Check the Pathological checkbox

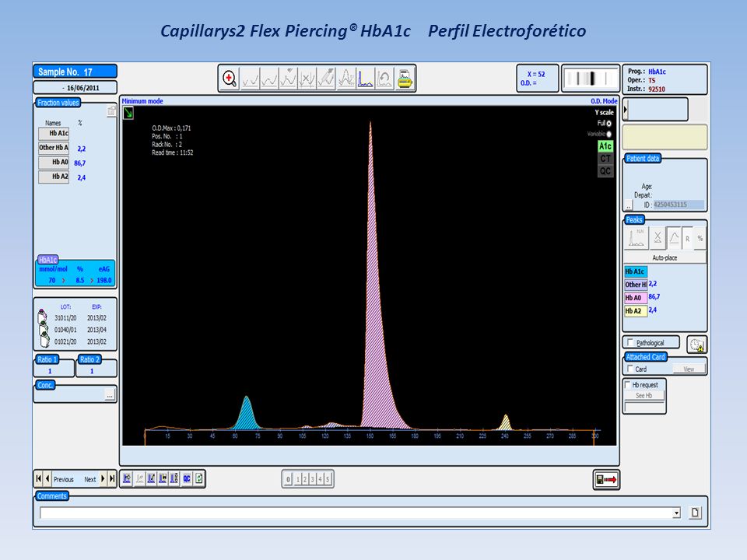[x=630, y=342]
